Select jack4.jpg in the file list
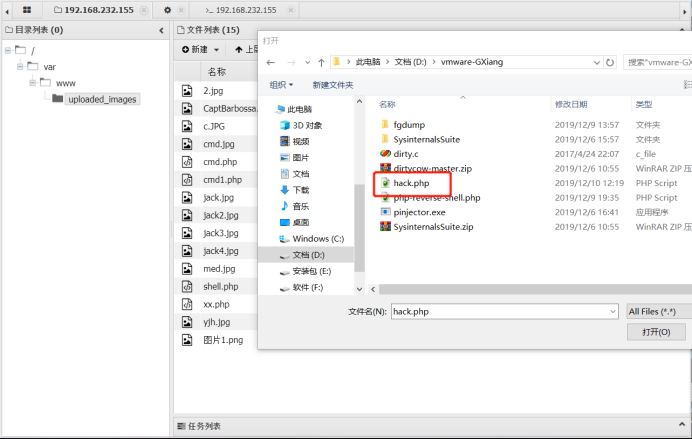 click(221, 251)
